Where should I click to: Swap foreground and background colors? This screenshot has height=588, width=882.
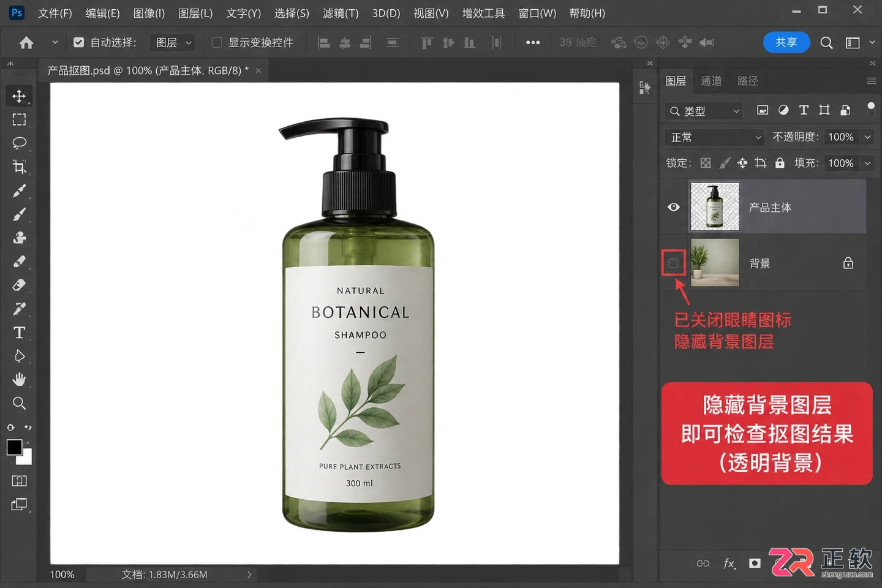coord(28,428)
